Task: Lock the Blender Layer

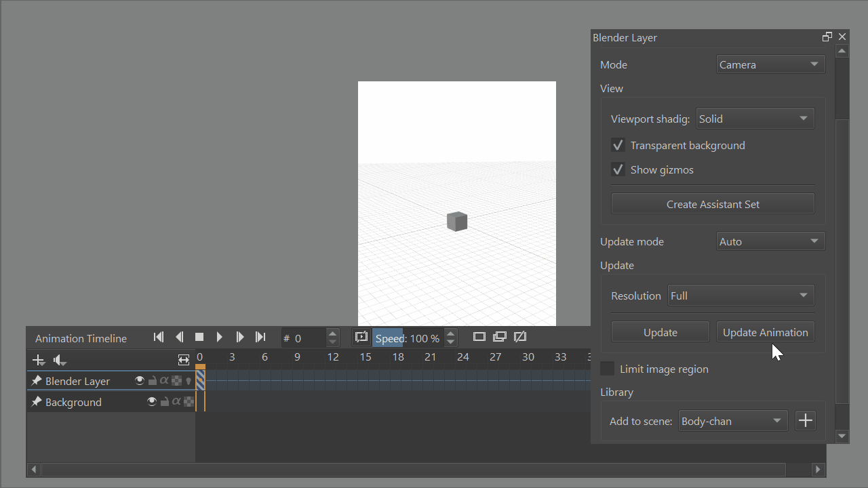Action: [153, 381]
